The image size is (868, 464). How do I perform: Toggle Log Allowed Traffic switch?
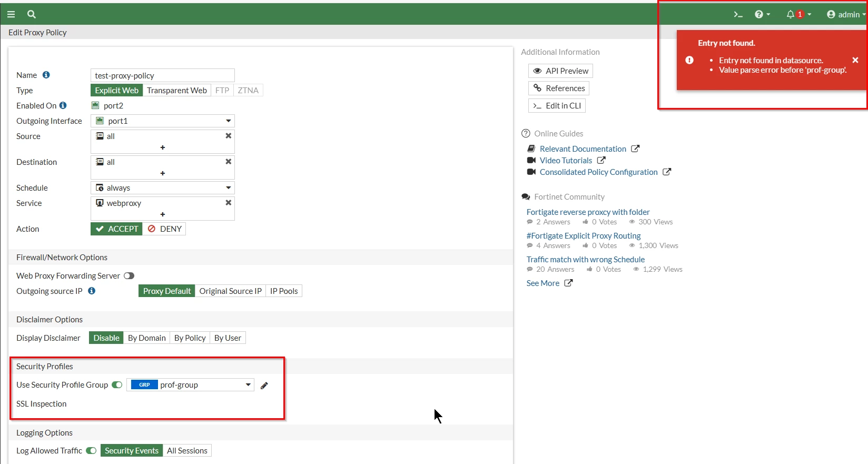[91, 451]
